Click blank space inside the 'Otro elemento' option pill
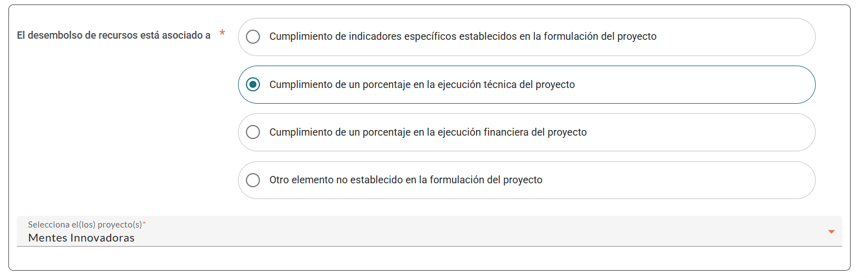 (x=674, y=180)
